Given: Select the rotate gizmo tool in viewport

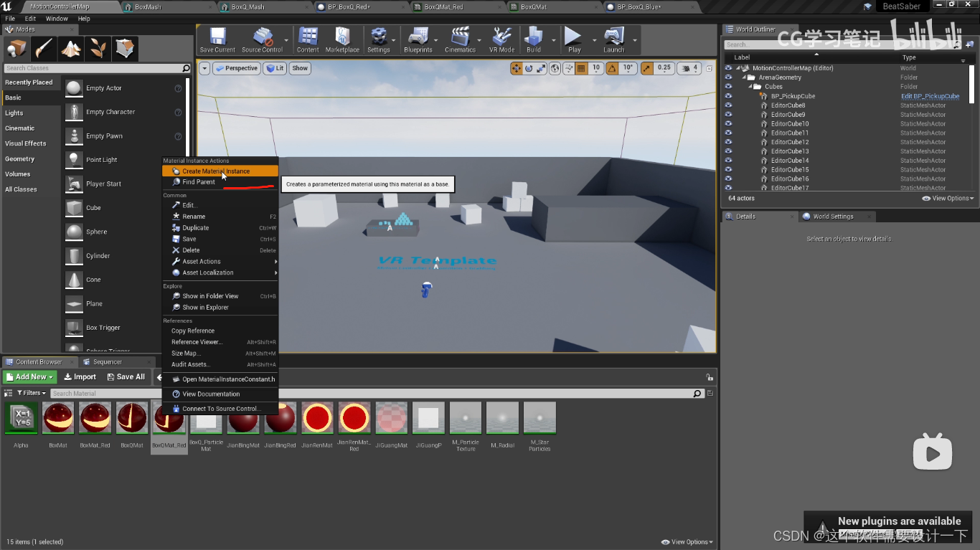Looking at the screenshot, I should (x=529, y=68).
